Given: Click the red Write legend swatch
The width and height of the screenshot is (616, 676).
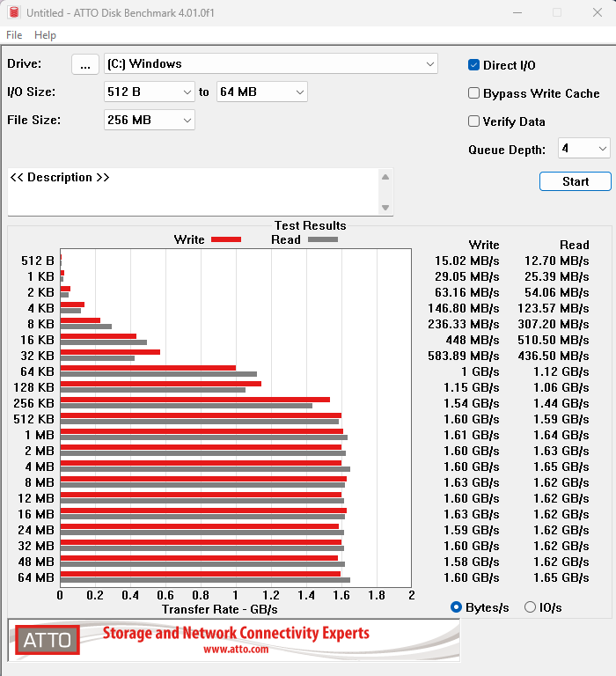Looking at the screenshot, I should [x=226, y=239].
